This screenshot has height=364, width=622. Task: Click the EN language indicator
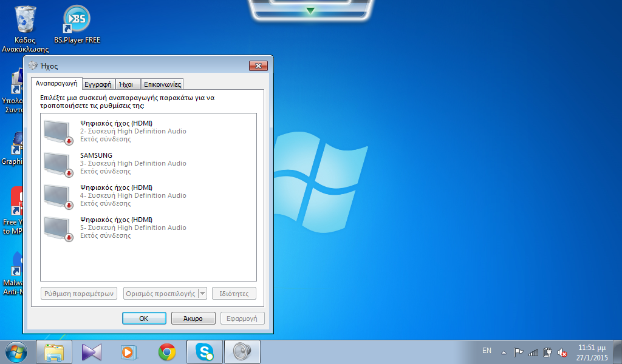487,351
